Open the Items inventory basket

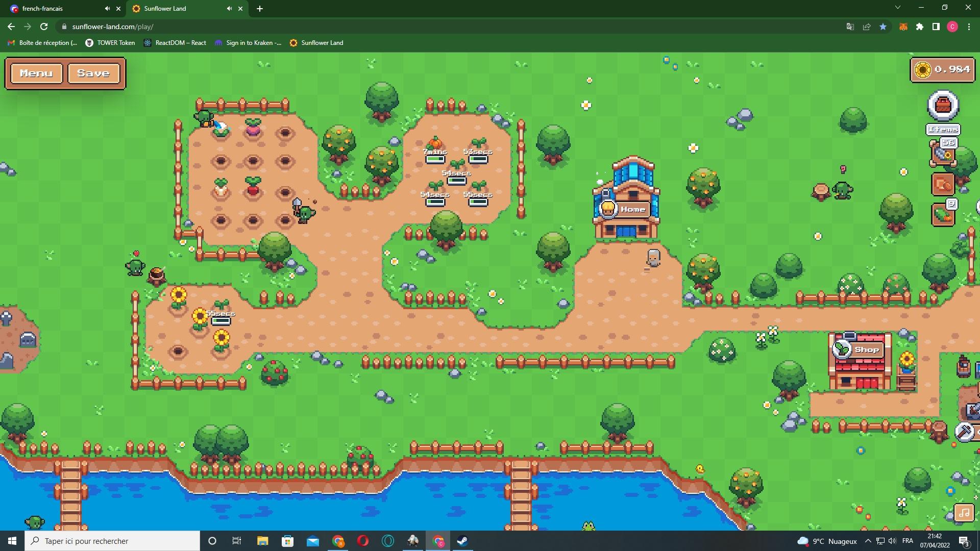pyautogui.click(x=943, y=106)
